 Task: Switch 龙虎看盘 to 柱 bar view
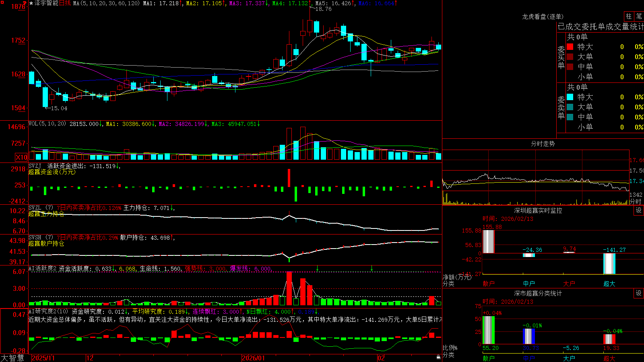click(629, 16)
